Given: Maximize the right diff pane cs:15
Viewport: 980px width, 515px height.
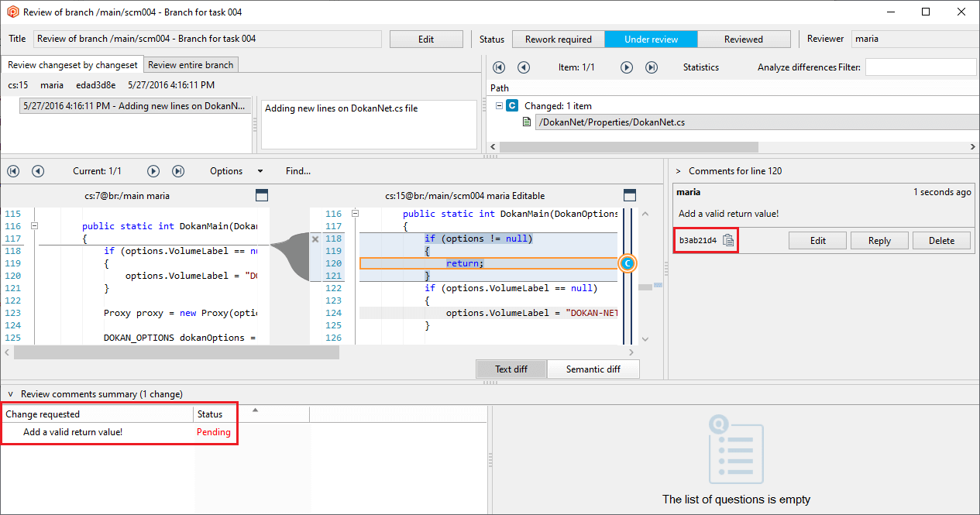Looking at the screenshot, I should tap(630, 195).
